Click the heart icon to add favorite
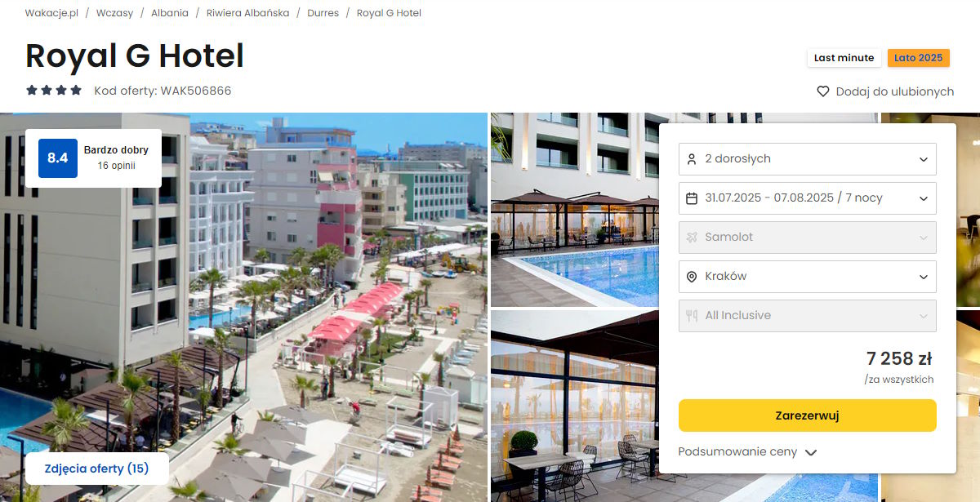Screen dimensions: 980x502 click(823, 91)
